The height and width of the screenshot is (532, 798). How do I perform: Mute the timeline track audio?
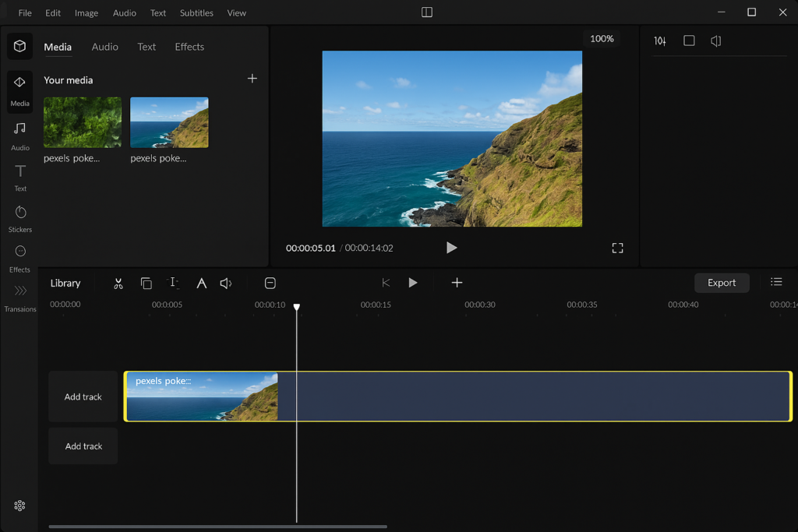(226, 283)
